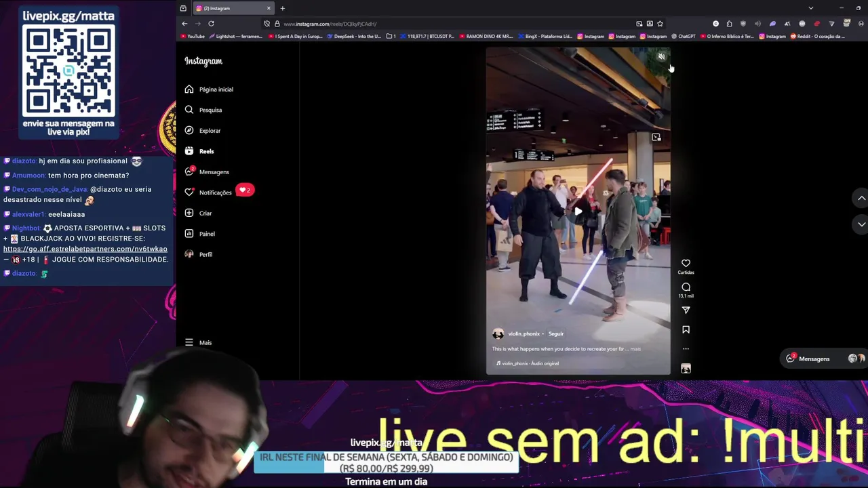
Task: Open reel audio thumbnail below options
Action: click(686, 369)
